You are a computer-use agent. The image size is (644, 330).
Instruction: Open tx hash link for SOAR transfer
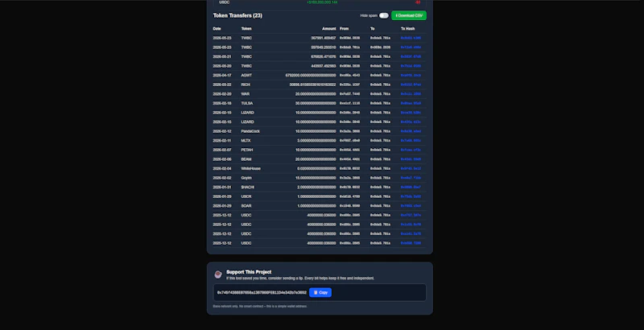click(411, 206)
